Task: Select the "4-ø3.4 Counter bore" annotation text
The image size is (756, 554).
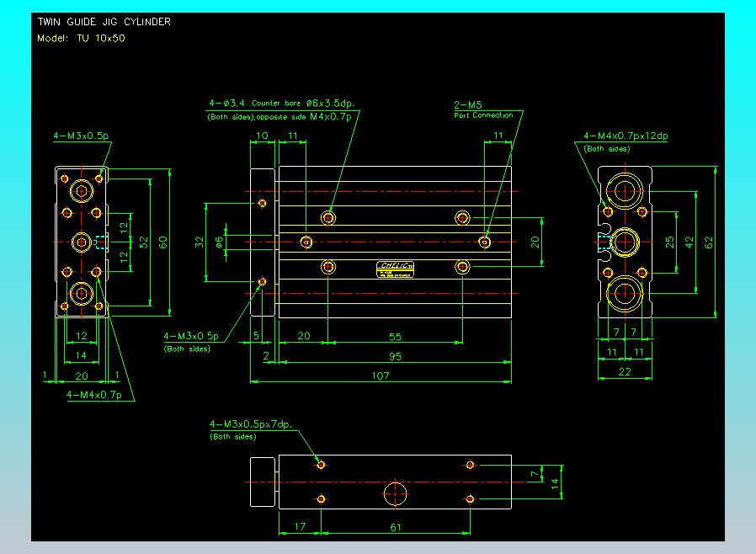Action: [x=281, y=104]
